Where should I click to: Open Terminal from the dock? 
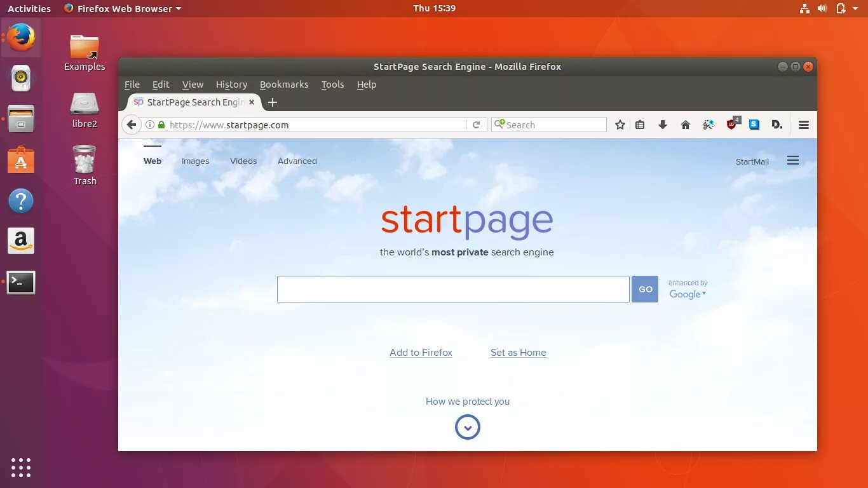pyautogui.click(x=21, y=283)
